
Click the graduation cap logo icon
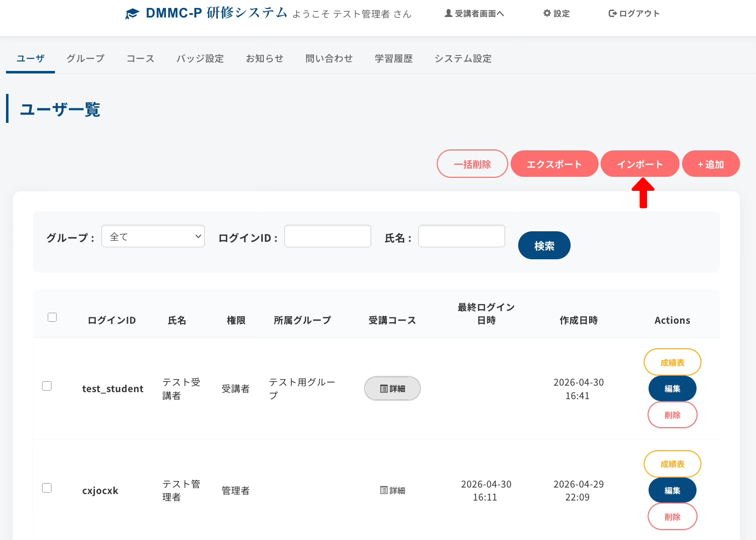coord(132,14)
